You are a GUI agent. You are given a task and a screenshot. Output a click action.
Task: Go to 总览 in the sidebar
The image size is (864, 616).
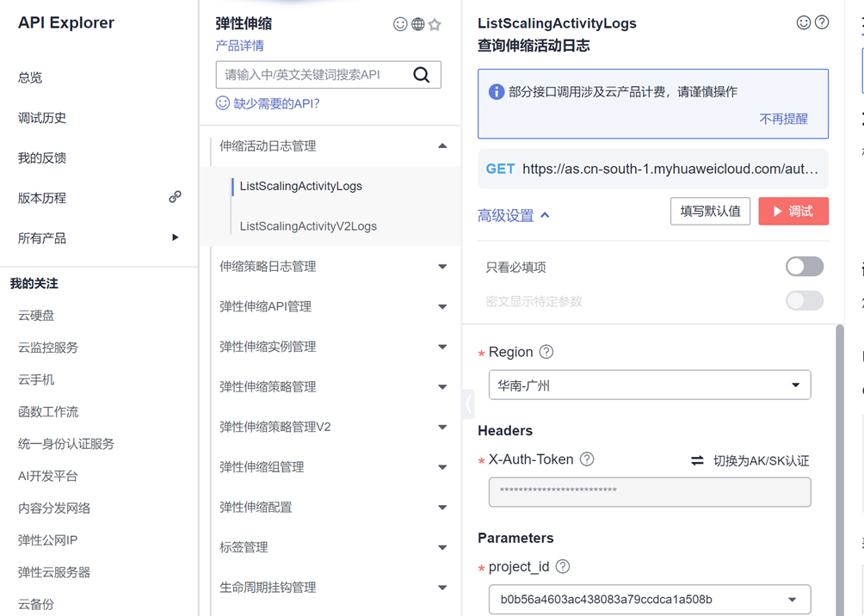pos(30,77)
